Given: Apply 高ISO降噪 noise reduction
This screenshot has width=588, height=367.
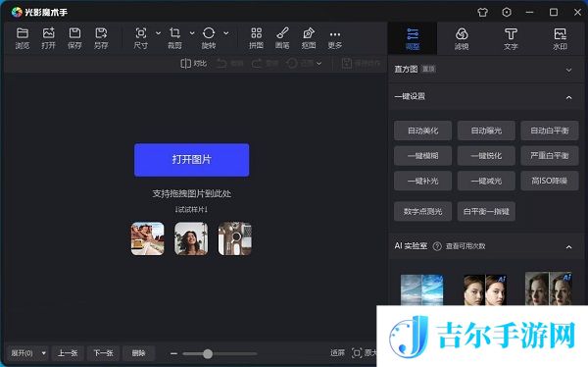Looking at the screenshot, I should [x=550, y=181].
